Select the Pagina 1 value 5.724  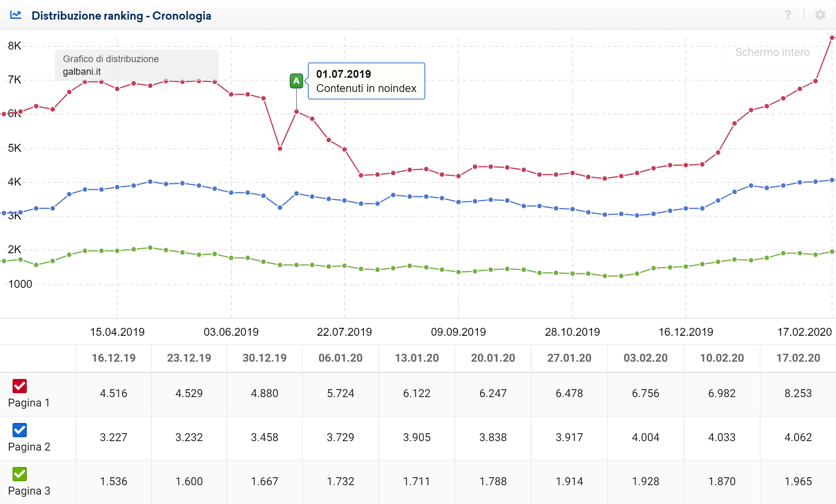pyautogui.click(x=341, y=394)
